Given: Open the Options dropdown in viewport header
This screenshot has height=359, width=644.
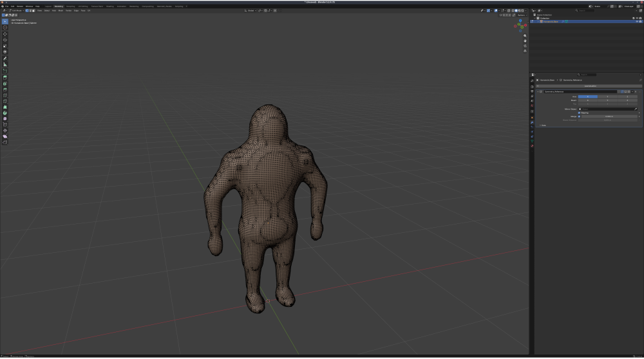Looking at the screenshot, I should 522,15.
